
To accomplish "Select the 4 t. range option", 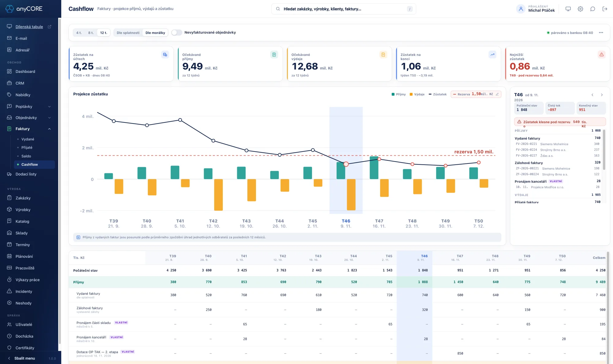I will click(79, 33).
